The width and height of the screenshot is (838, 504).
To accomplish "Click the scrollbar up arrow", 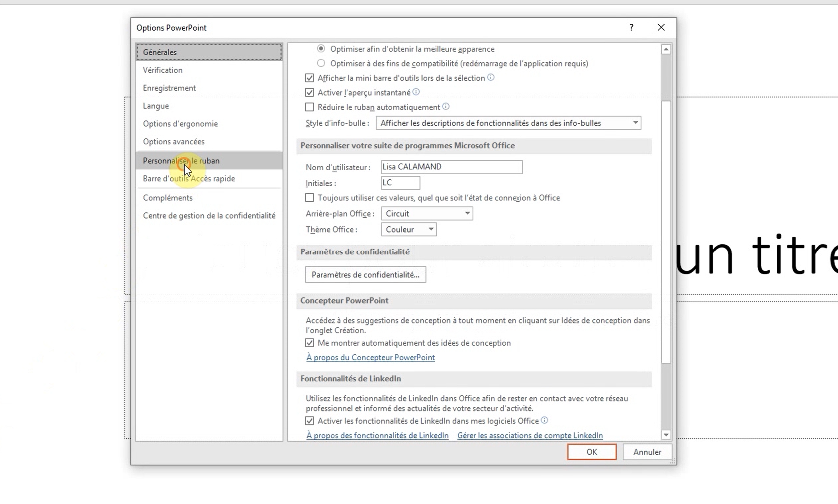I will pos(666,49).
